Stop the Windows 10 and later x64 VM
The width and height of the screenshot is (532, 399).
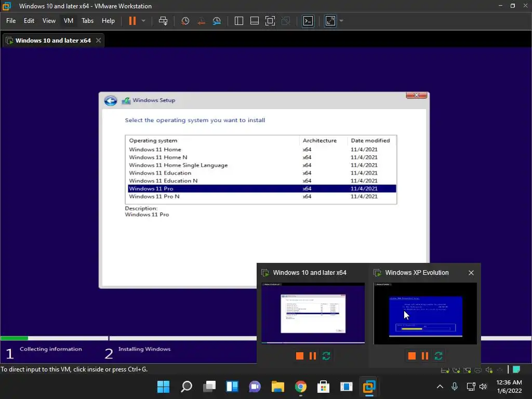[300, 355]
